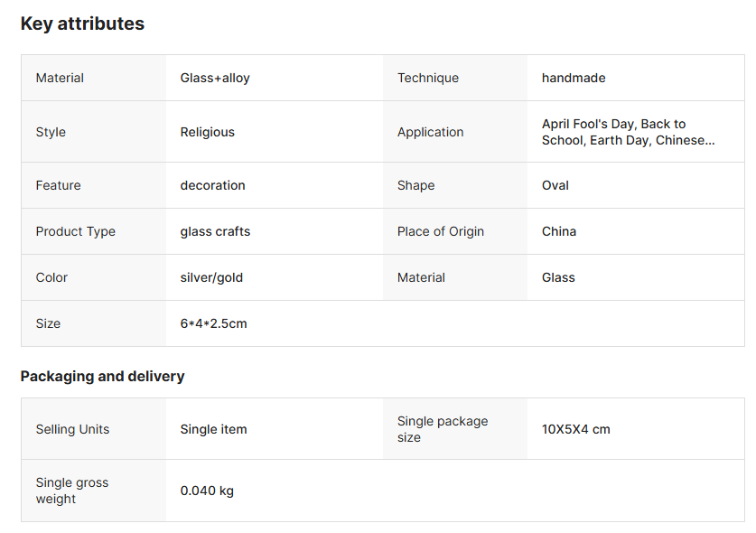Image resolution: width=756 pixels, height=533 pixels.
Task: Select the 6*4*2.5cm size value
Action: point(213,323)
